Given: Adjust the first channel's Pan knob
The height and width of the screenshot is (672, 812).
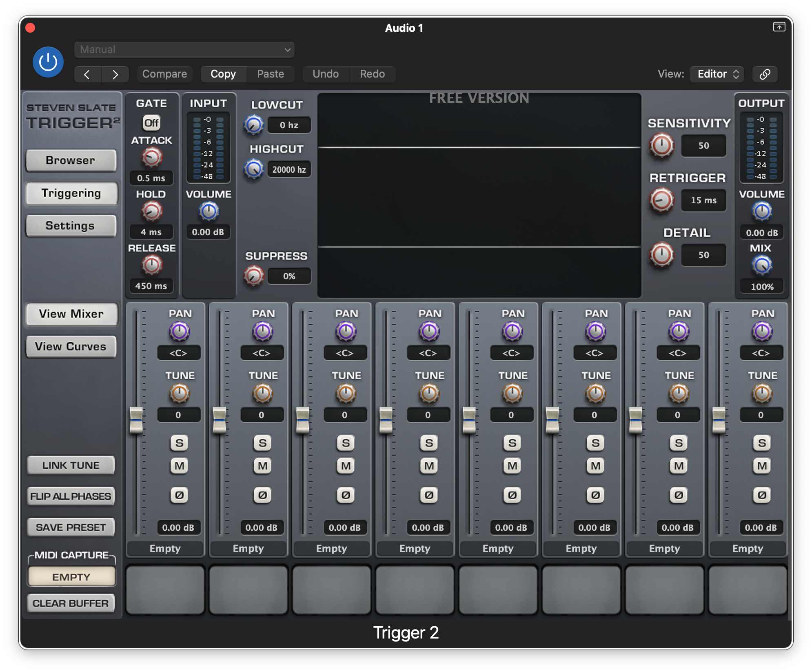Looking at the screenshot, I should click(179, 332).
